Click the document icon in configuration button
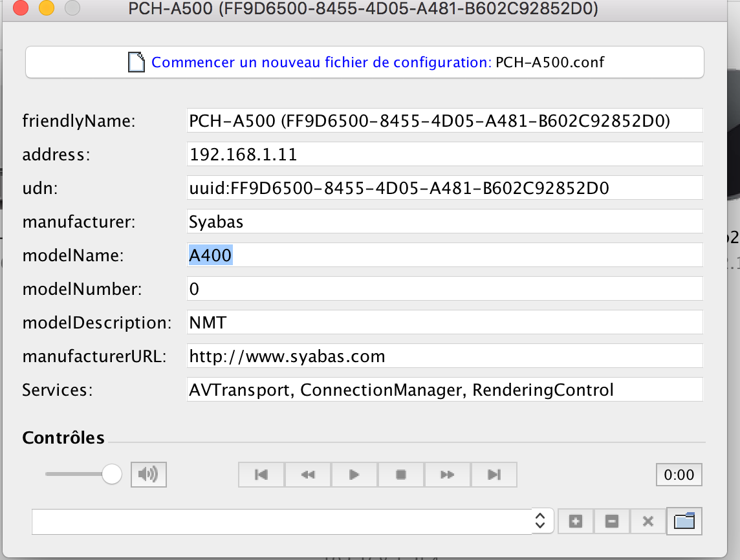Image resolution: width=740 pixels, height=560 pixels. (136, 62)
